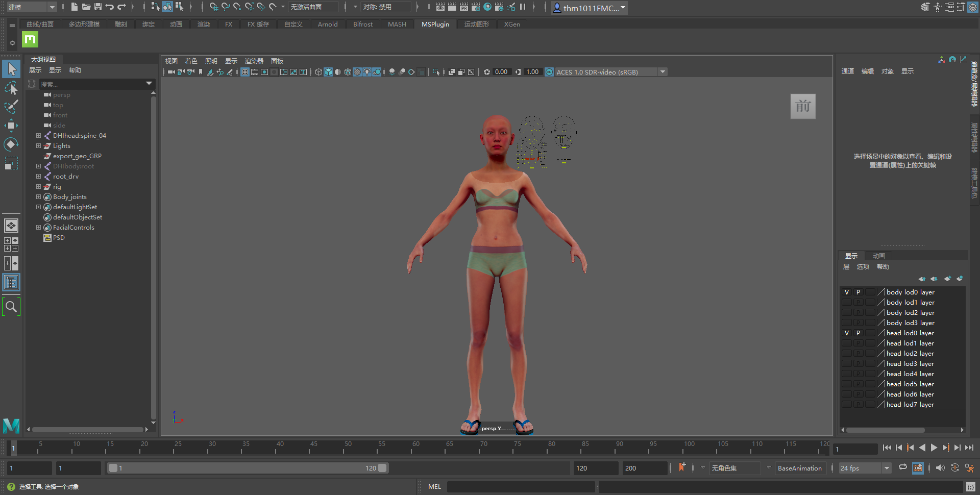Image resolution: width=980 pixels, height=495 pixels.
Task: Expand the Body_joints set
Action: coord(38,197)
